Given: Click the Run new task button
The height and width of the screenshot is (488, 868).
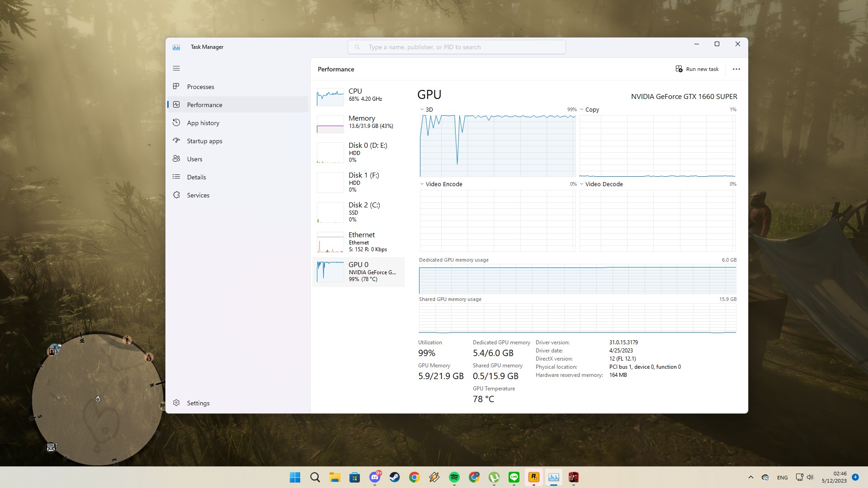Looking at the screenshot, I should (697, 69).
